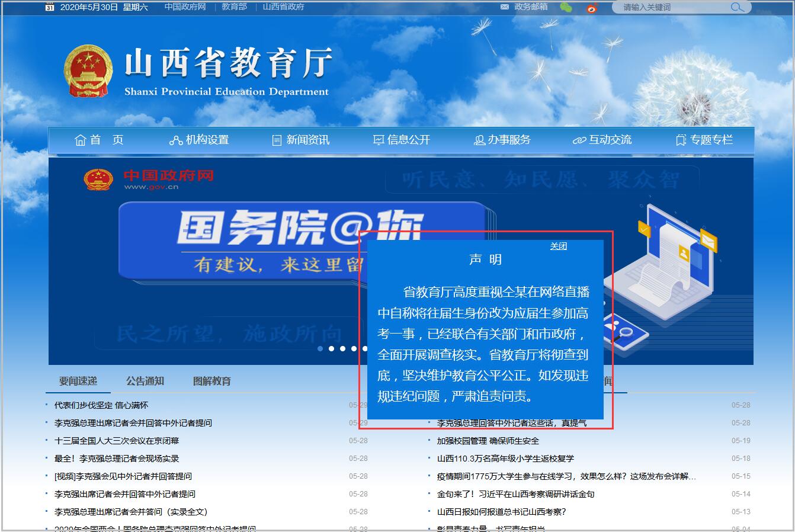Switch to the 图解教育 tab
Image resolution: width=795 pixels, height=532 pixels.
click(x=212, y=381)
